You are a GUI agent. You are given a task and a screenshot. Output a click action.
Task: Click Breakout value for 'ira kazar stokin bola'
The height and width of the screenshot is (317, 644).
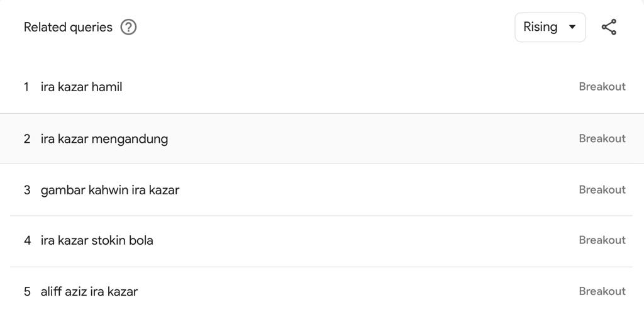point(602,240)
